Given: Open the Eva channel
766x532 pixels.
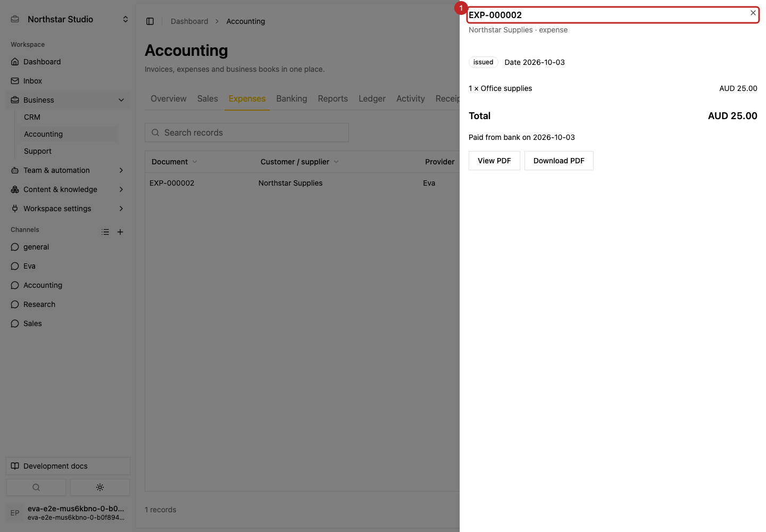Looking at the screenshot, I should pyautogui.click(x=68, y=266).
